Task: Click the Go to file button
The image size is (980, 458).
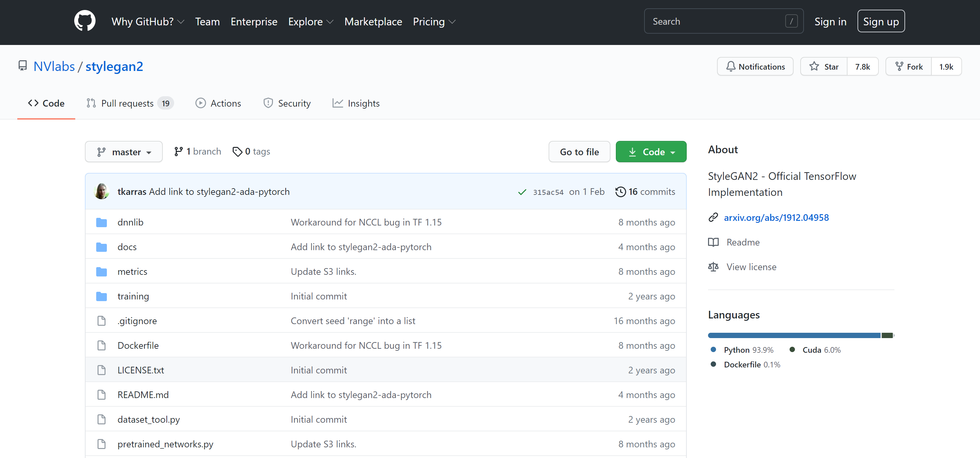Action: [579, 152]
